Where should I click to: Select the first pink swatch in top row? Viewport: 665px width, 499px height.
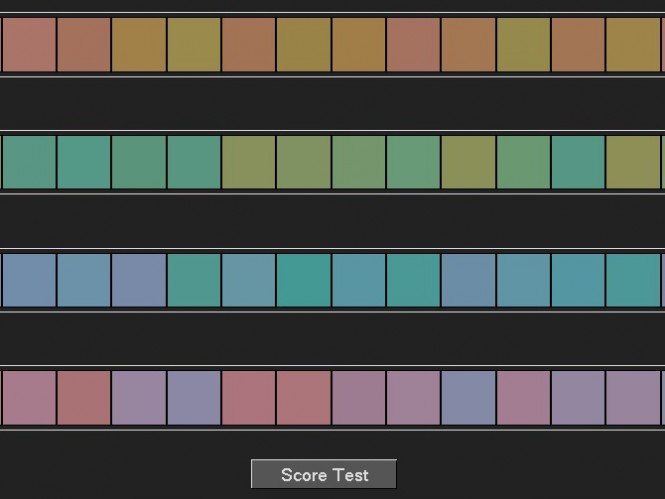click(29, 45)
